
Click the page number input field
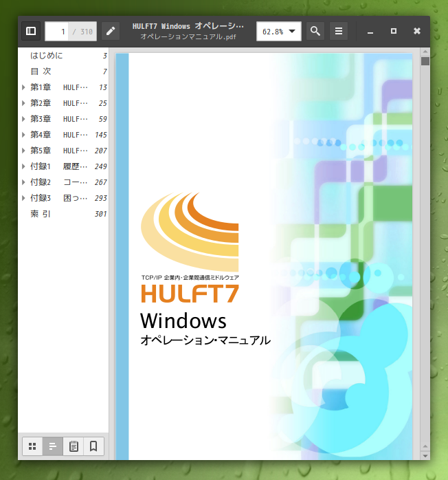click(57, 31)
